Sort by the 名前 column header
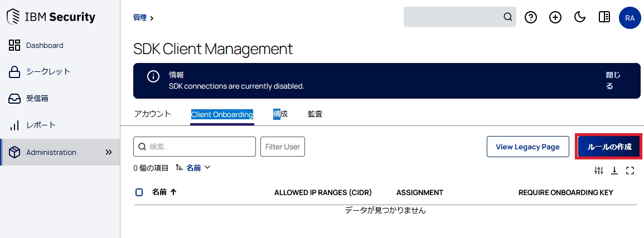The width and height of the screenshot is (644, 238). click(x=164, y=192)
